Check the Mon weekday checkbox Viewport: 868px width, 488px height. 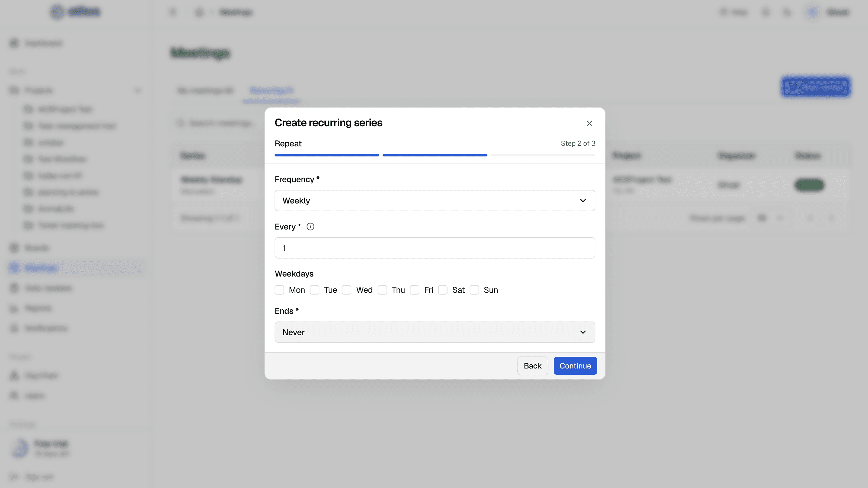click(x=279, y=290)
